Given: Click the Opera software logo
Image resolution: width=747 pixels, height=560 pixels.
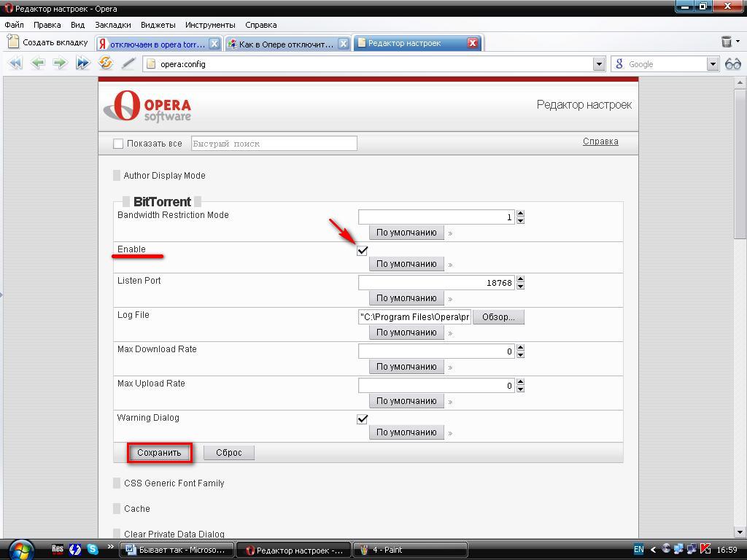Looking at the screenshot, I should (147, 106).
